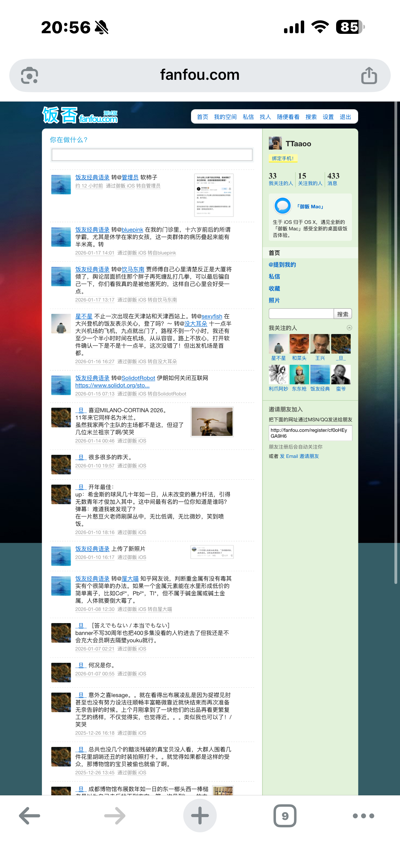Click the 饭否 fanfou.com logo
Screen dimensions: 400x868
[x=80, y=115]
